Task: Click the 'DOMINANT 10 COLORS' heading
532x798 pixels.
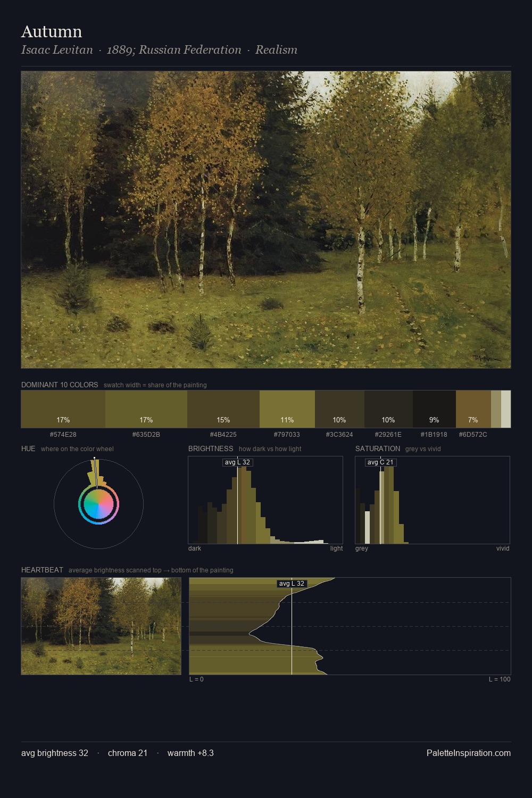Action: point(60,385)
